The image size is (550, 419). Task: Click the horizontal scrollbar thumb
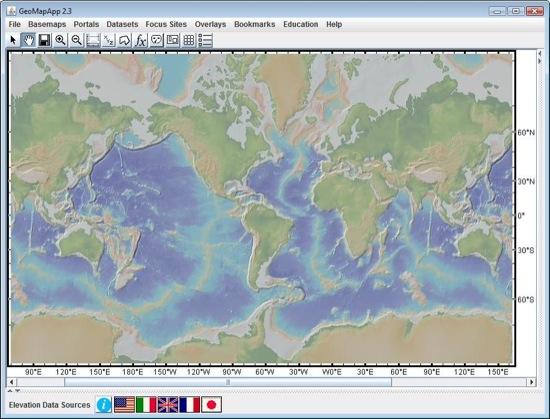coord(228,382)
